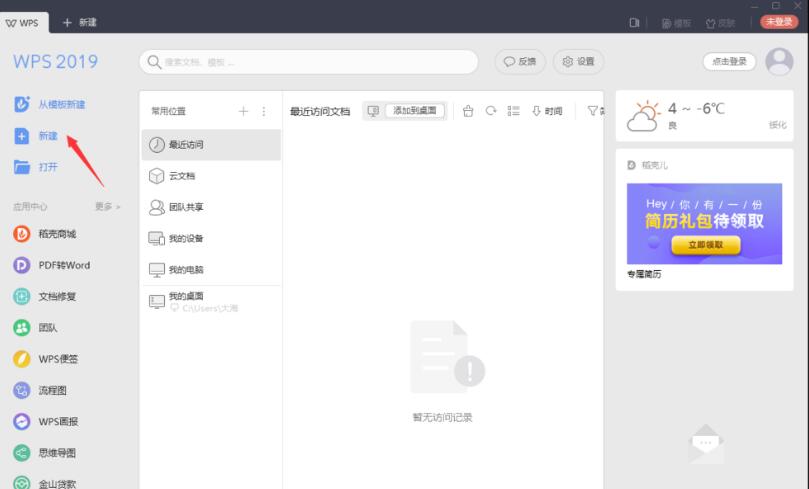This screenshot has height=489, width=809.
Task: Select 我的电脑 in the locations list
Action: (211, 269)
